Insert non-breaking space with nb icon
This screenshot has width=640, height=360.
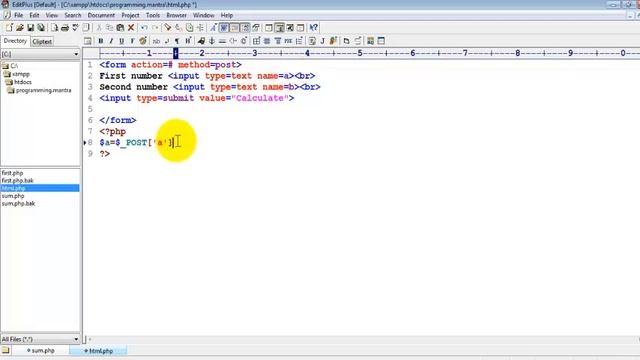click(x=156, y=41)
